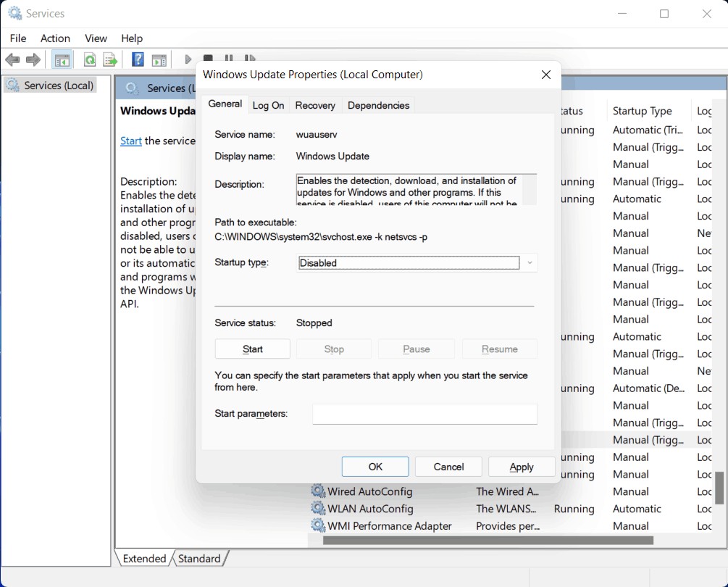Open the File menu

[18, 38]
